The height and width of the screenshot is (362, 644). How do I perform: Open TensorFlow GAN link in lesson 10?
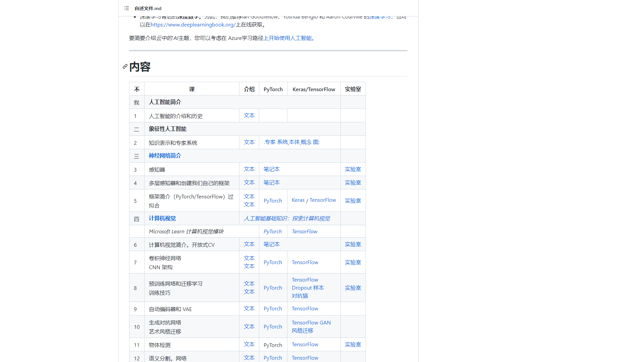pos(311,323)
